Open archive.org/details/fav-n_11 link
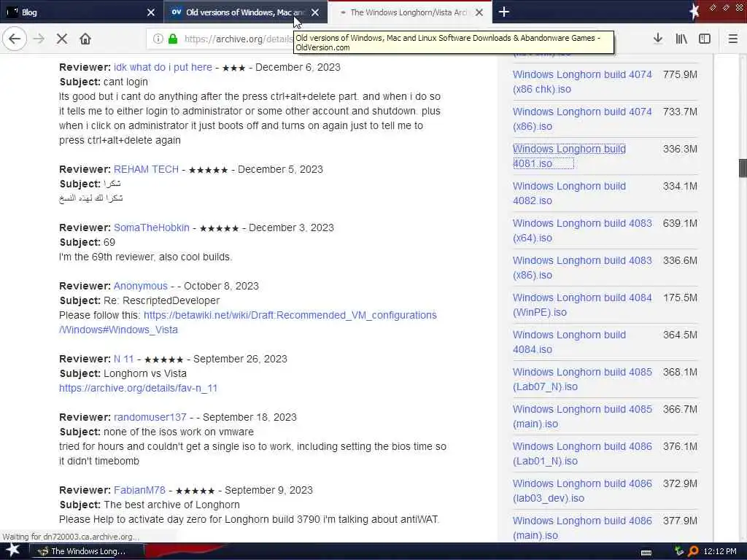 [138, 388]
